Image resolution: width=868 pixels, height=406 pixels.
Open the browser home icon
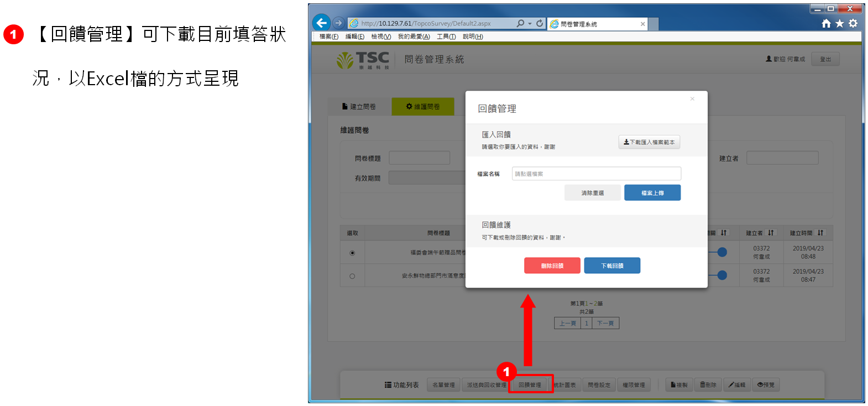[826, 23]
